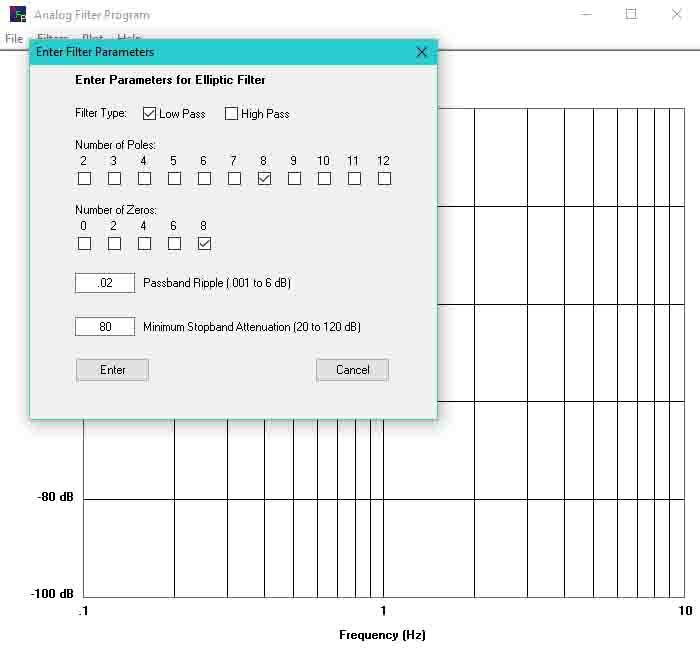
Task: Choose 2 zeros checkbox
Action: pyautogui.click(x=114, y=244)
